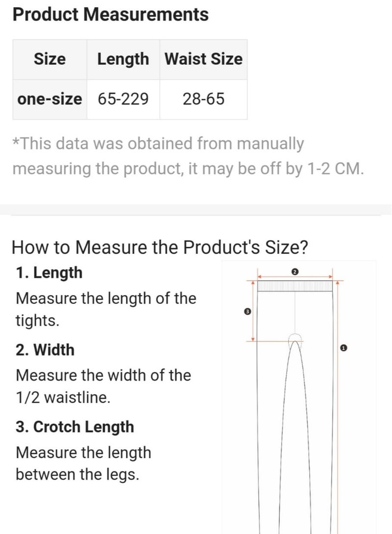Click the number 3 crotch length marker
This screenshot has width=392, height=534.
pos(247,312)
